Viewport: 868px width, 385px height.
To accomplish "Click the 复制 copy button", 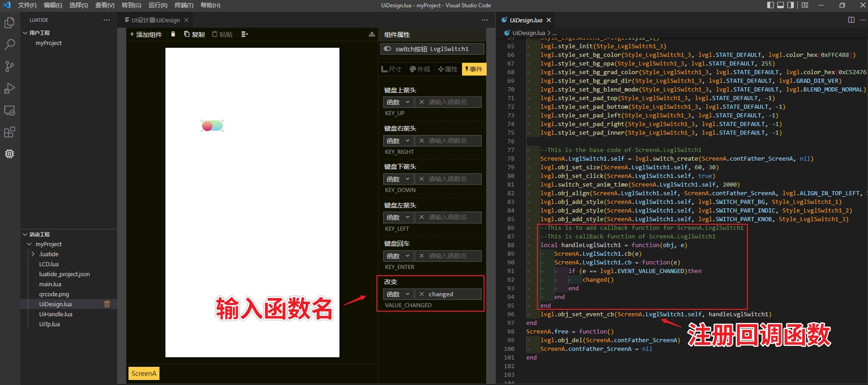I will pos(194,34).
